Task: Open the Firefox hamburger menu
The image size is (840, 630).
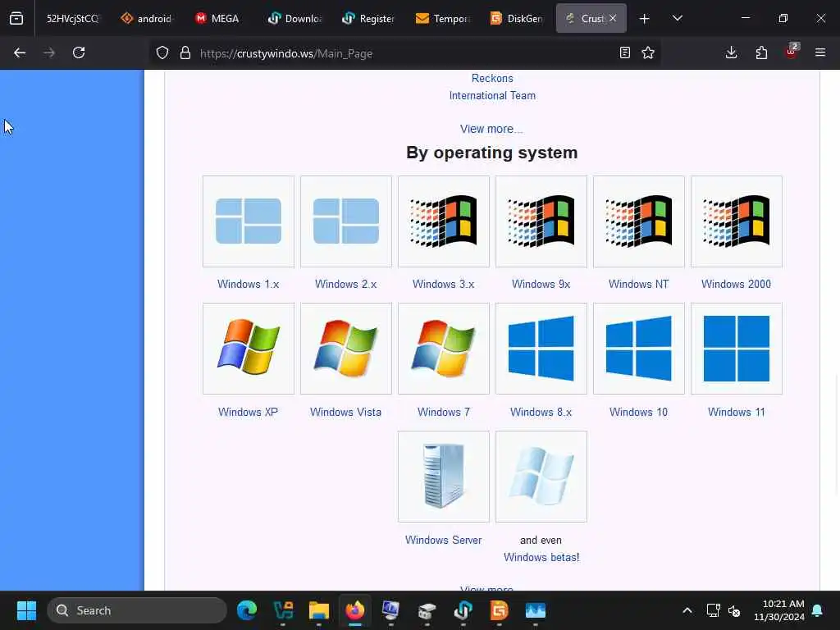Action: (820, 52)
